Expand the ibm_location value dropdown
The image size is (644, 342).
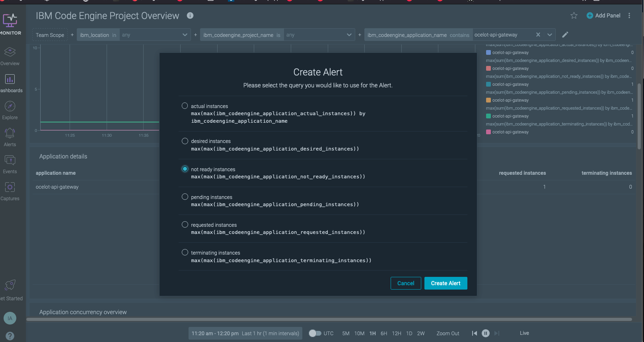185,35
